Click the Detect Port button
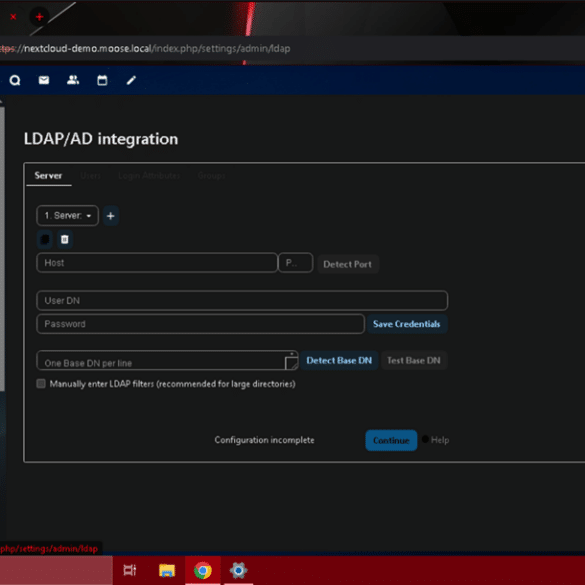Screen dimensions: 585x585 (348, 264)
